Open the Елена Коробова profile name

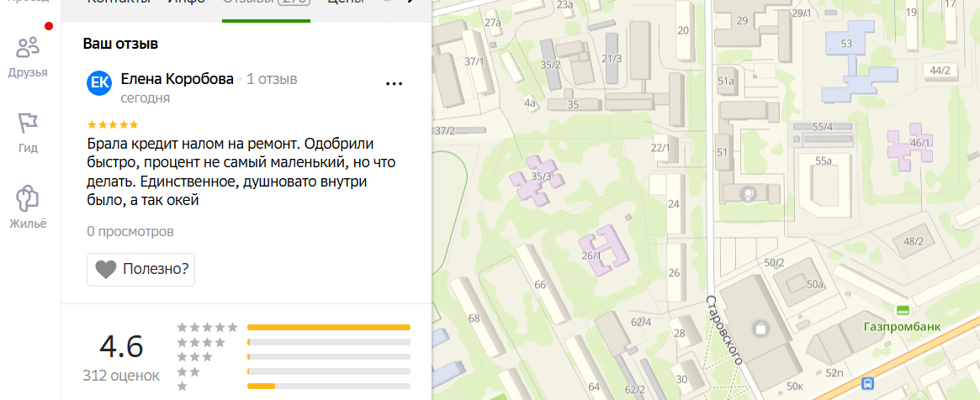[x=177, y=79]
